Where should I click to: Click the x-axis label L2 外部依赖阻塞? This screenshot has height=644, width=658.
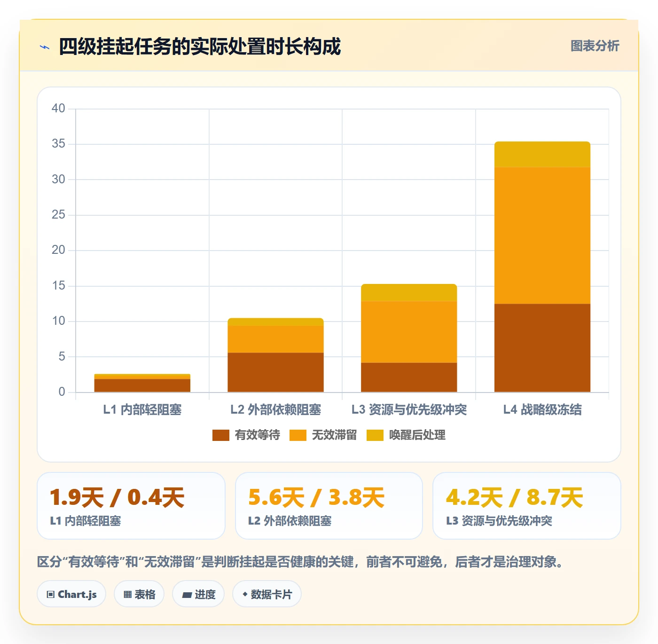[x=275, y=410]
